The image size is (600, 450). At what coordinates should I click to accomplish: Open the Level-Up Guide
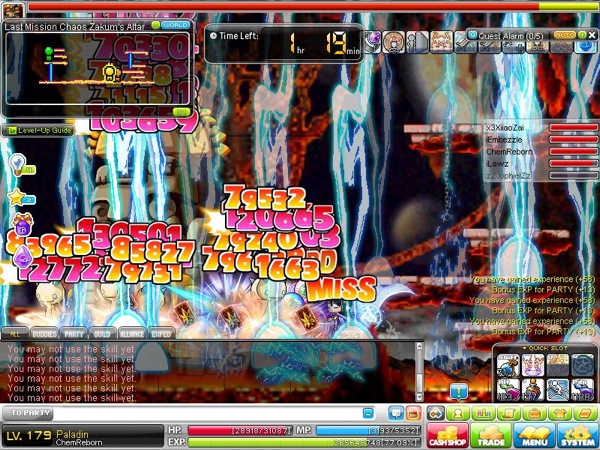click(40, 130)
